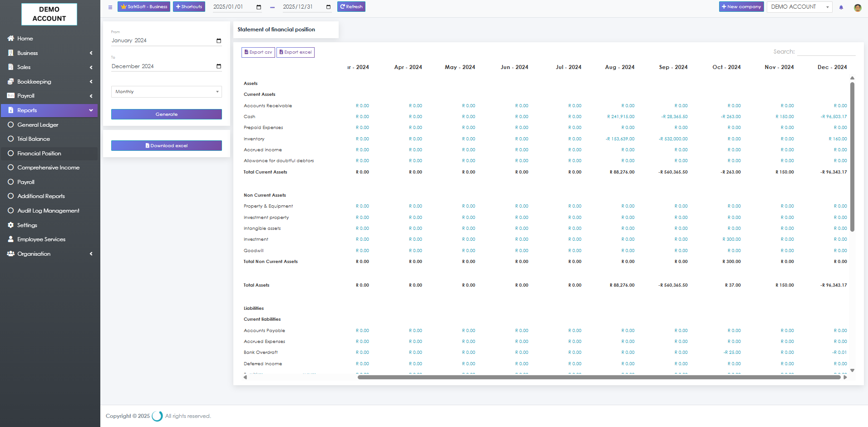
Task: Click the Home icon in sidebar
Action: [11, 39]
